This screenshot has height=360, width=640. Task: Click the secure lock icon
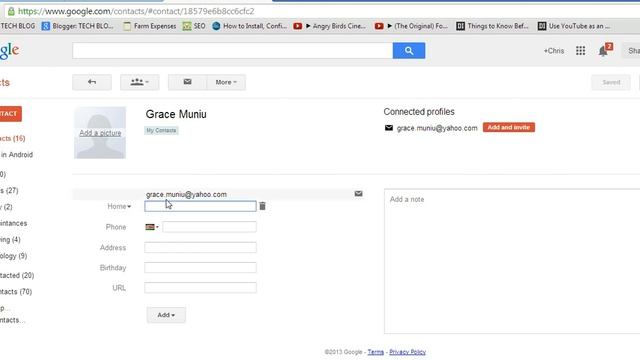point(11,11)
